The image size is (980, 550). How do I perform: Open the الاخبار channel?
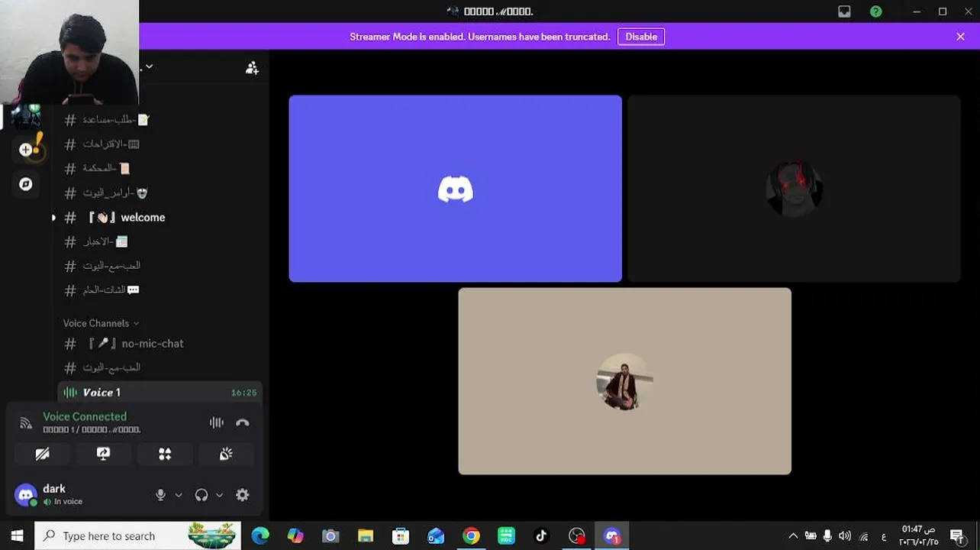click(160, 241)
